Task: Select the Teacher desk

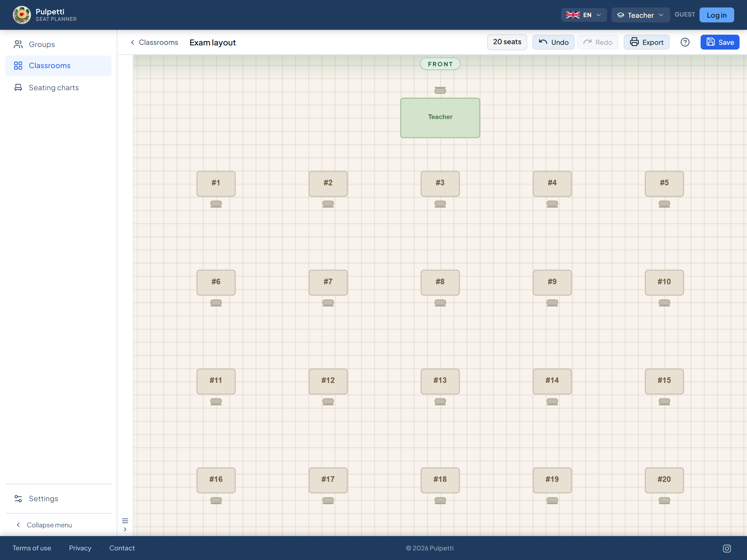Action: [x=440, y=118]
